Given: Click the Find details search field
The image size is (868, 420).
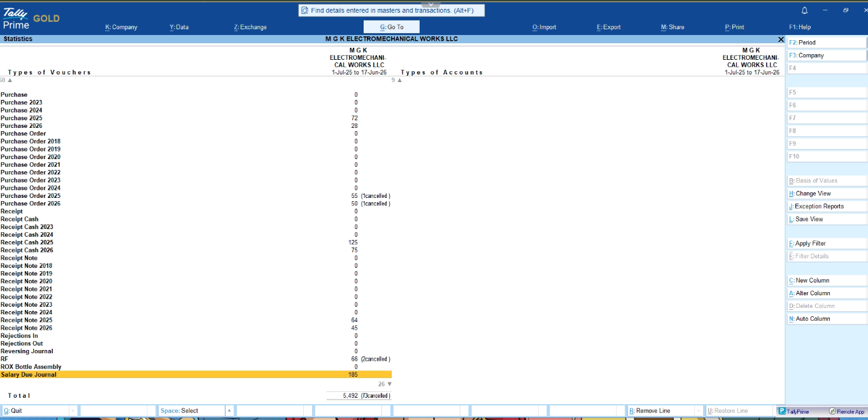Looking at the screenshot, I should (x=392, y=10).
